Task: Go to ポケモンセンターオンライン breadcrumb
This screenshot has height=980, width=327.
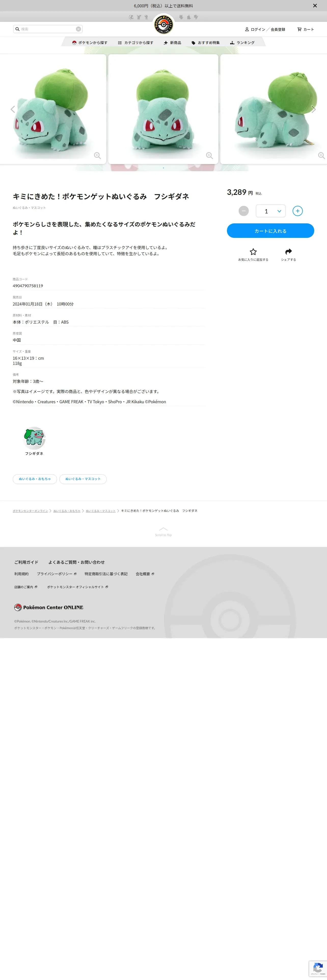Action: tap(31, 511)
